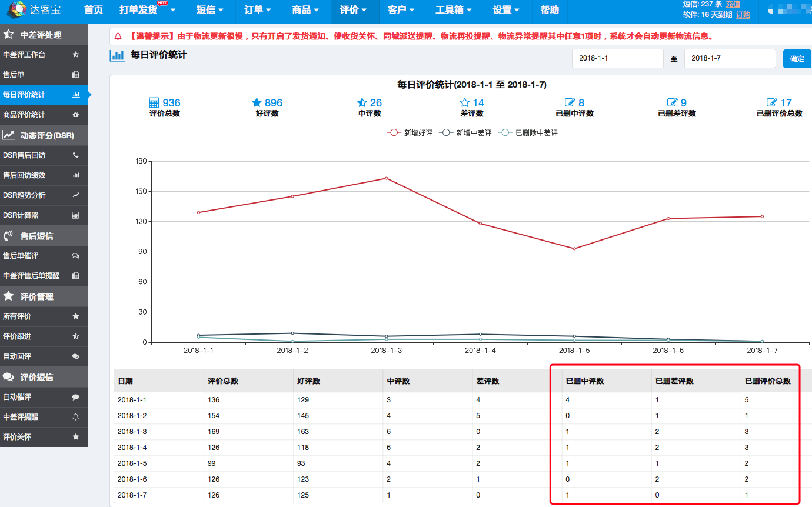Viewport: 812px width, 507px height.
Task: Click the icon beside 中差评售后单提醒
Action: [x=76, y=276]
